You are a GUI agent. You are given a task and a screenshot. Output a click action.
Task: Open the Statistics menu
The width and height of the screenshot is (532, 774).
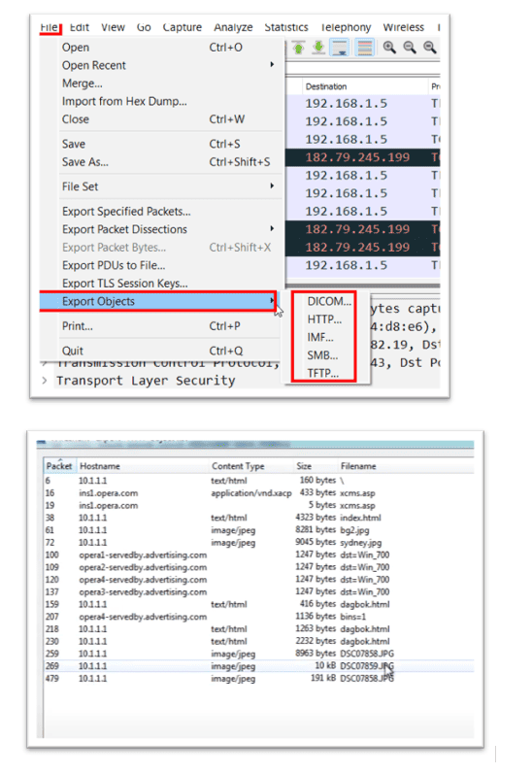(286, 27)
